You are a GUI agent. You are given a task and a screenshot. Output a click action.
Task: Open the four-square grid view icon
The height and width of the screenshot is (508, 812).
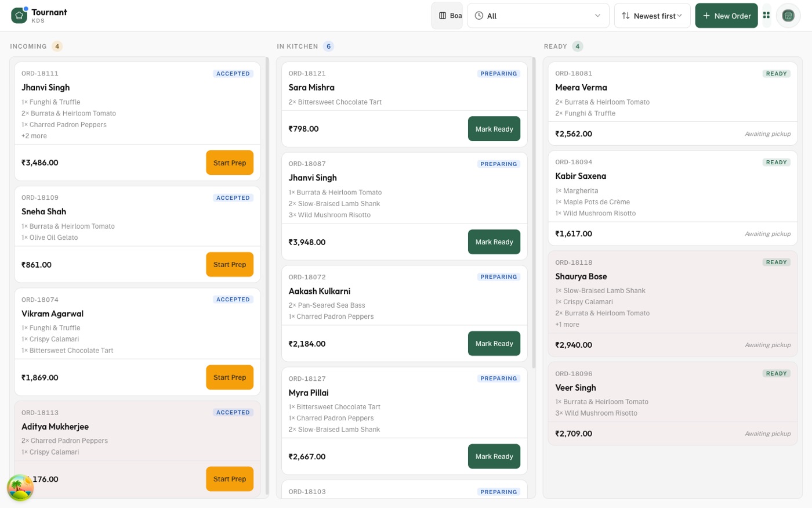point(766,16)
